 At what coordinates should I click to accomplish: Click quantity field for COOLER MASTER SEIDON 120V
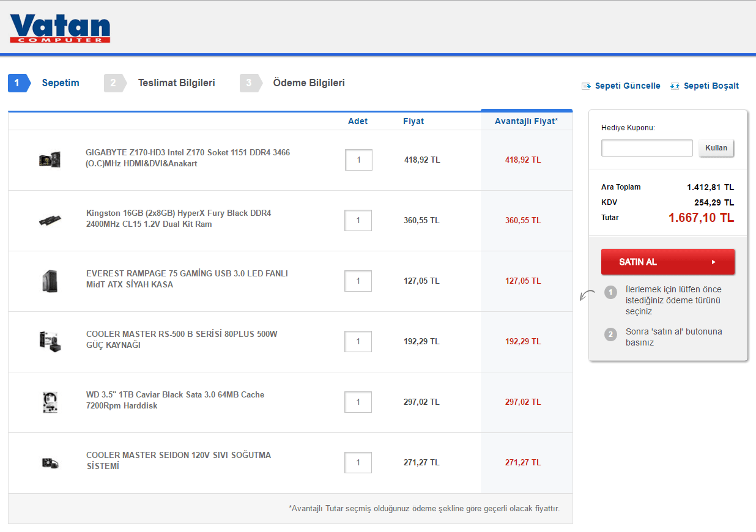(x=358, y=463)
